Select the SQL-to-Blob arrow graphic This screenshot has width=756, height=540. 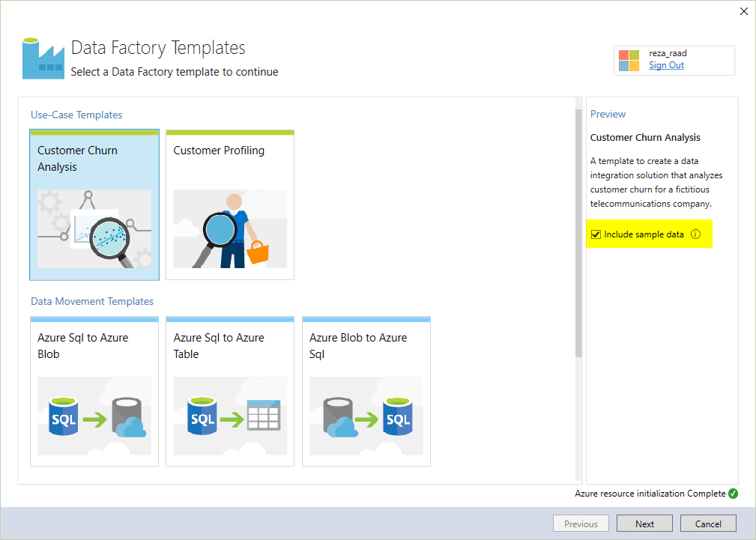(x=94, y=416)
